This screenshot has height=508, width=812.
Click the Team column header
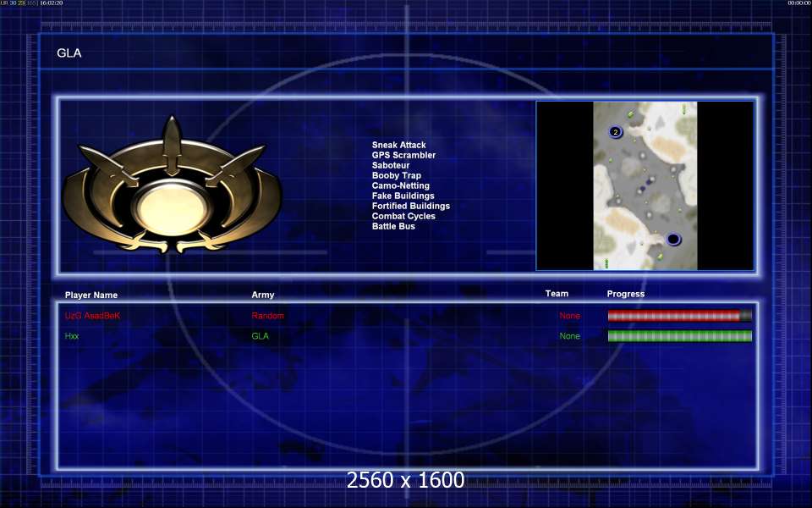(x=557, y=294)
